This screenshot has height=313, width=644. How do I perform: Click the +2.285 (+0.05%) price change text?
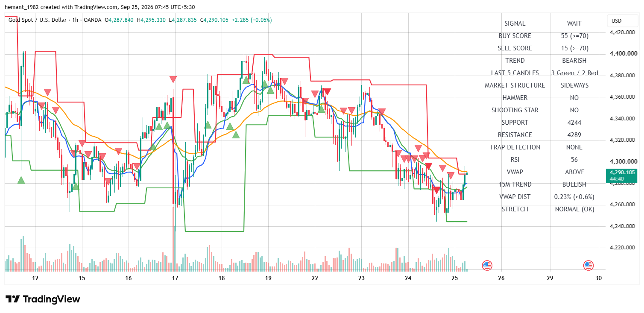(252, 20)
